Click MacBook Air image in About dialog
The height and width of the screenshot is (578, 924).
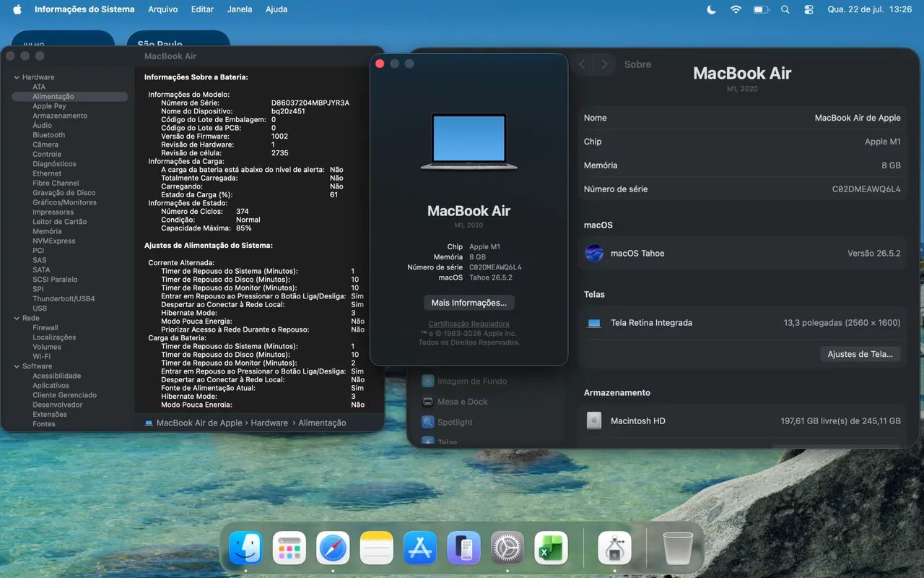469,142
